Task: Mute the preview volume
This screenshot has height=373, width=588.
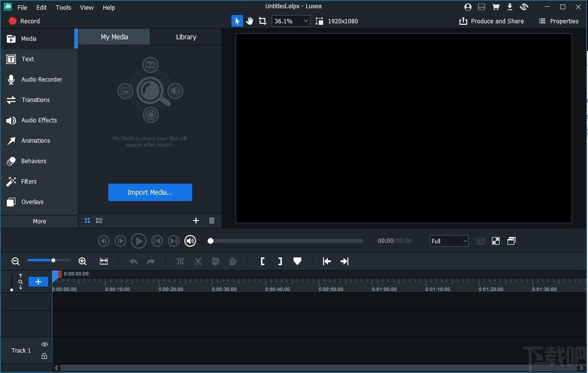Action: (190, 241)
